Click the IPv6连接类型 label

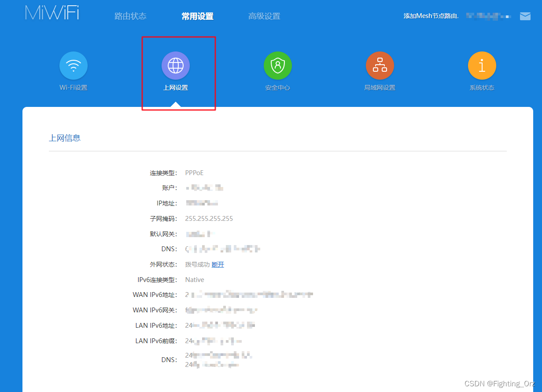coord(157,280)
